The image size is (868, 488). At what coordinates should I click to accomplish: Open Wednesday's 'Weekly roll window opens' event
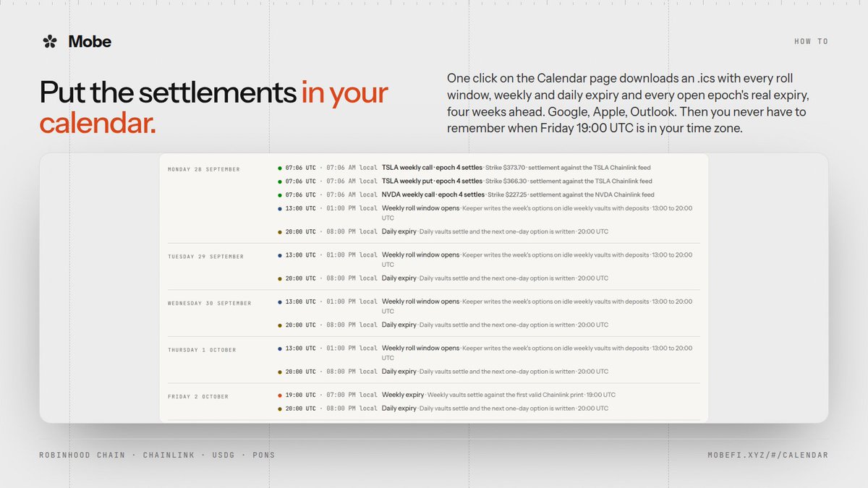click(x=420, y=301)
